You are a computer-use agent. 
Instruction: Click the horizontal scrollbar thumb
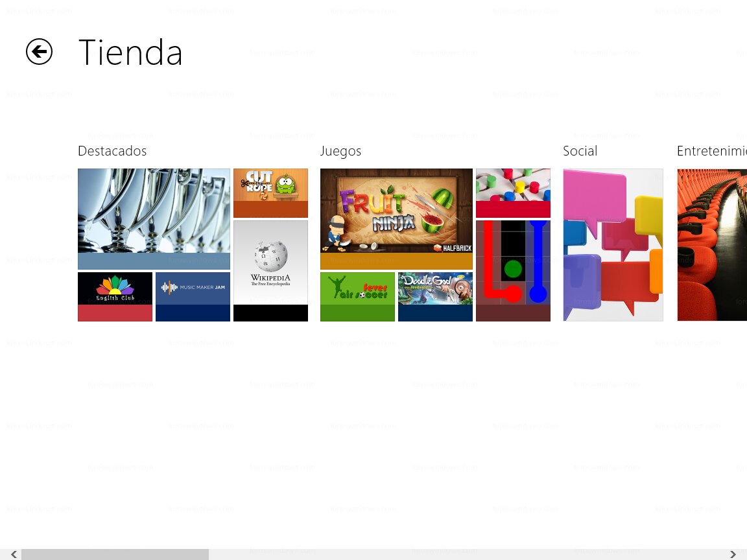click(x=115, y=554)
